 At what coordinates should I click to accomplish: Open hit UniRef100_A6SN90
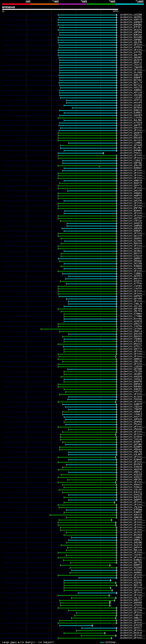(x=131, y=374)
